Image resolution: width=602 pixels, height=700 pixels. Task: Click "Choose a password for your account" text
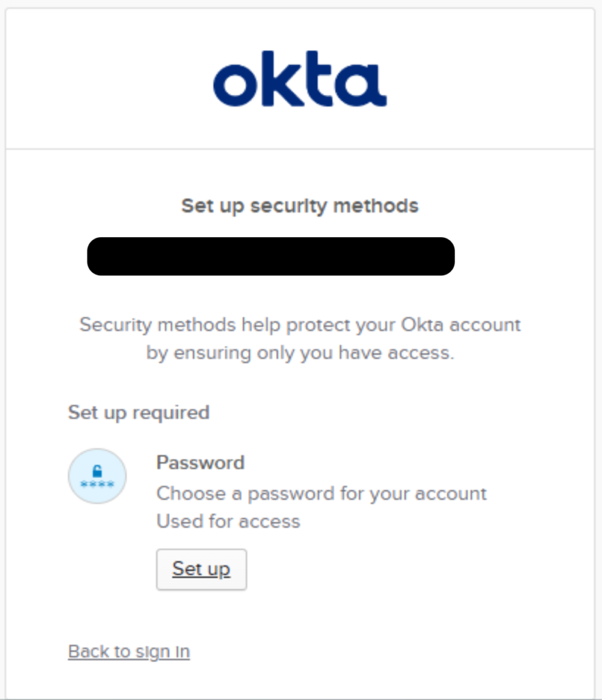tap(321, 493)
